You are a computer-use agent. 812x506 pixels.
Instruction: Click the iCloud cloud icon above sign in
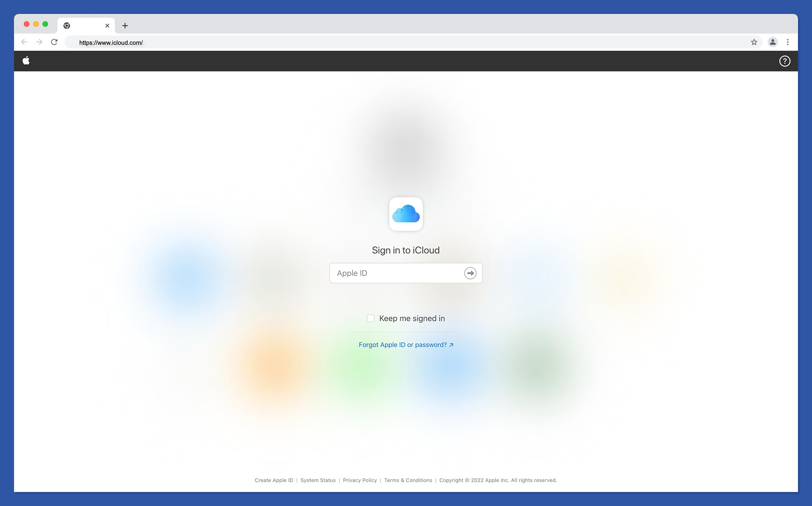(x=406, y=214)
